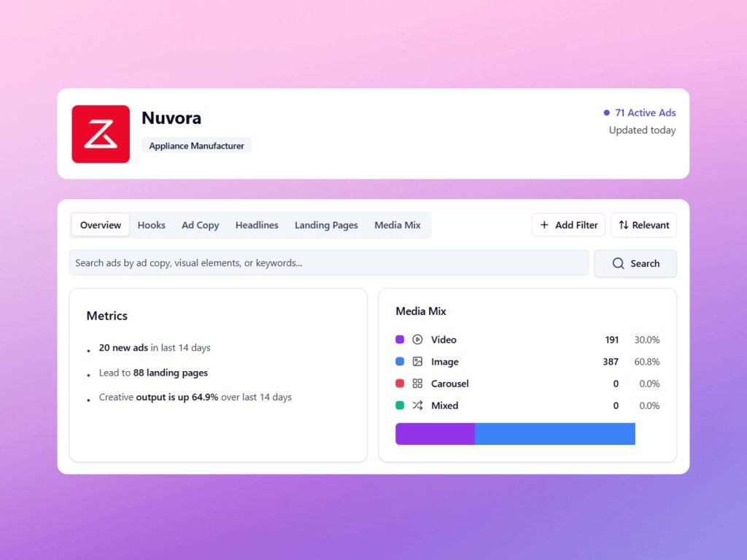The width and height of the screenshot is (747, 560).
Task: Click the red Nuvora brand logo
Action: [101, 134]
